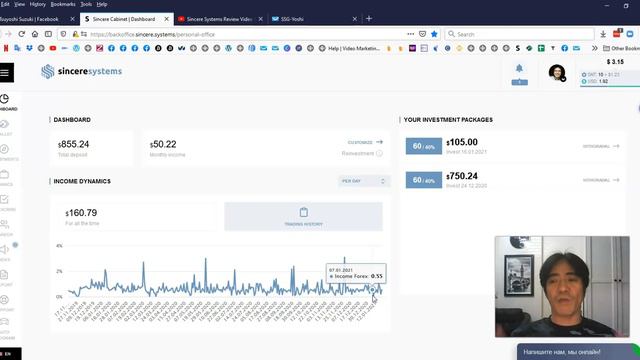Click Withdrawal for the $105.00 package
Viewport: 640px width, 360px height.
click(601, 146)
